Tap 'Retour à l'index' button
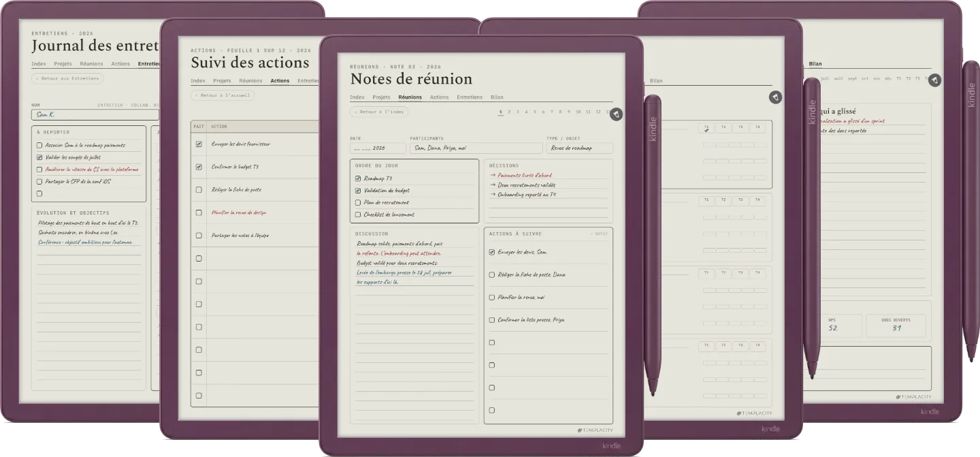 pos(379,112)
